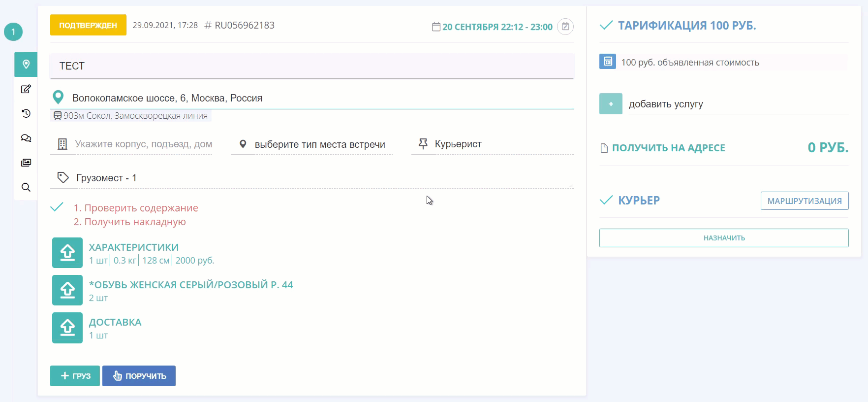This screenshot has height=402, width=868.
Task: Click the 2 шт quantity under ОБУВЬ
Action: (x=98, y=298)
